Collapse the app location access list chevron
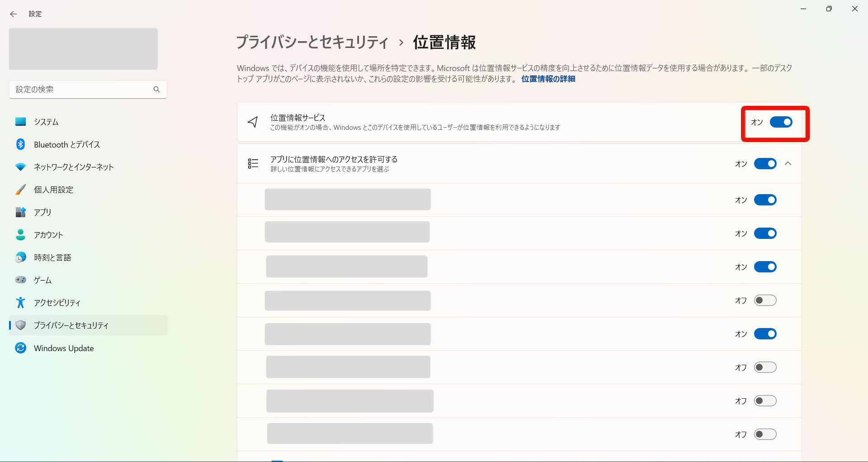The height and width of the screenshot is (462, 868). pos(788,164)
